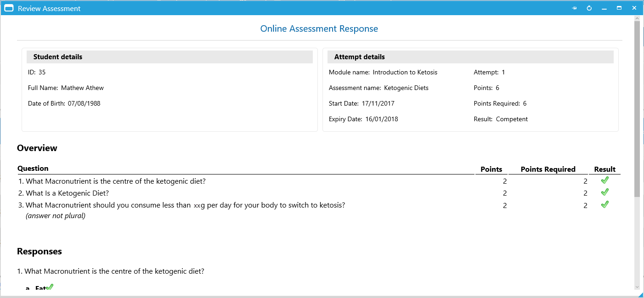Screen dimensions: 644x298
Task: Click the full name Mathew Athew
Action: pos(82,88)
